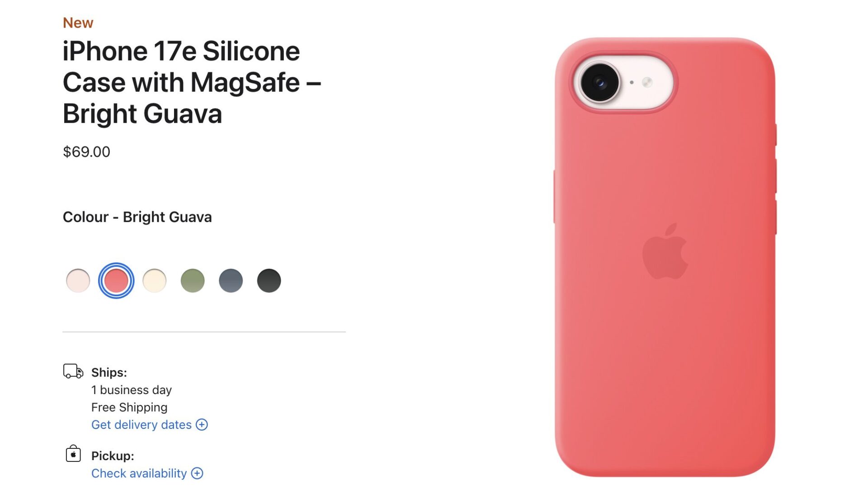This screenshot has width=868, height=504.
Task: Click plus icon beside Check availability
Action: tap(197, 473)
